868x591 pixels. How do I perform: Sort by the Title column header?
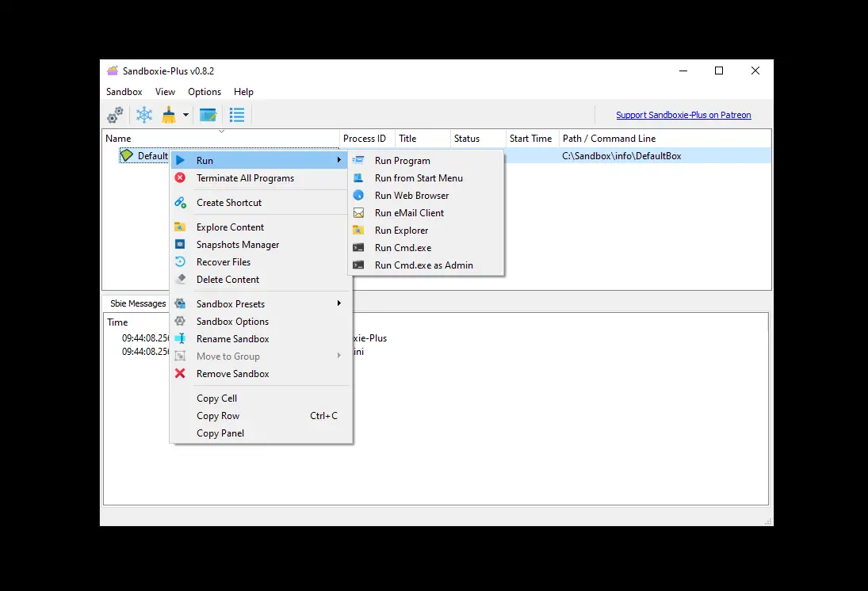coord(423,139)
